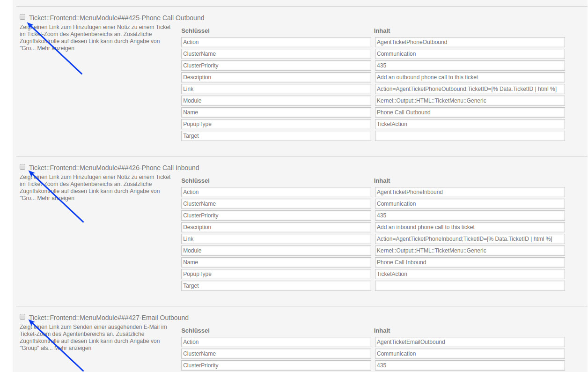This screenshot has width=588, height=372.
Task: Edit the AgentTicketPhoneInbound Action value field
Action: pos(470,192)
